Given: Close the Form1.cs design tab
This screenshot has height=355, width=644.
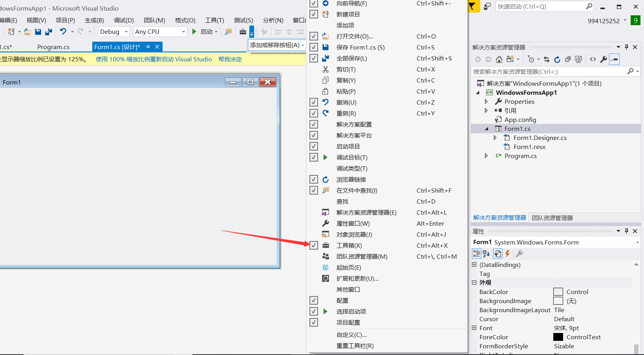Looking at the screenshot, I should tap(157, 47).
